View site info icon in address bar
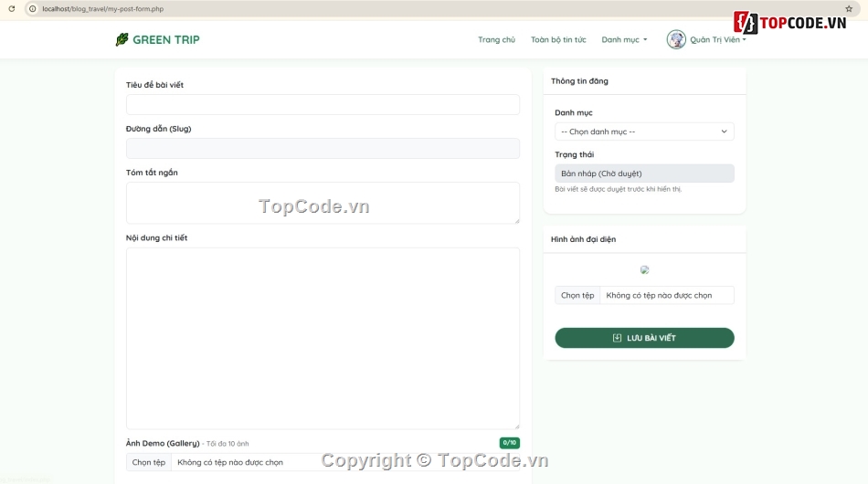Image resolution: width=868 pixels, height=484 pixels. point(33,9)
